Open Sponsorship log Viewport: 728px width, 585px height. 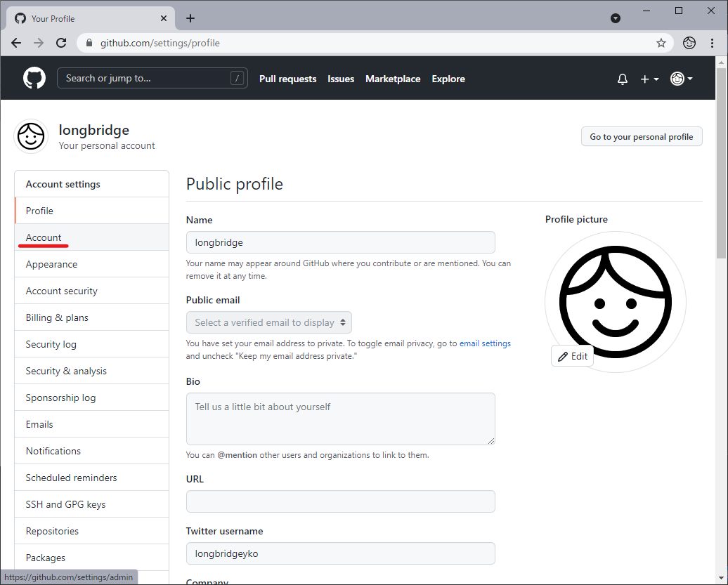[92, 397]
